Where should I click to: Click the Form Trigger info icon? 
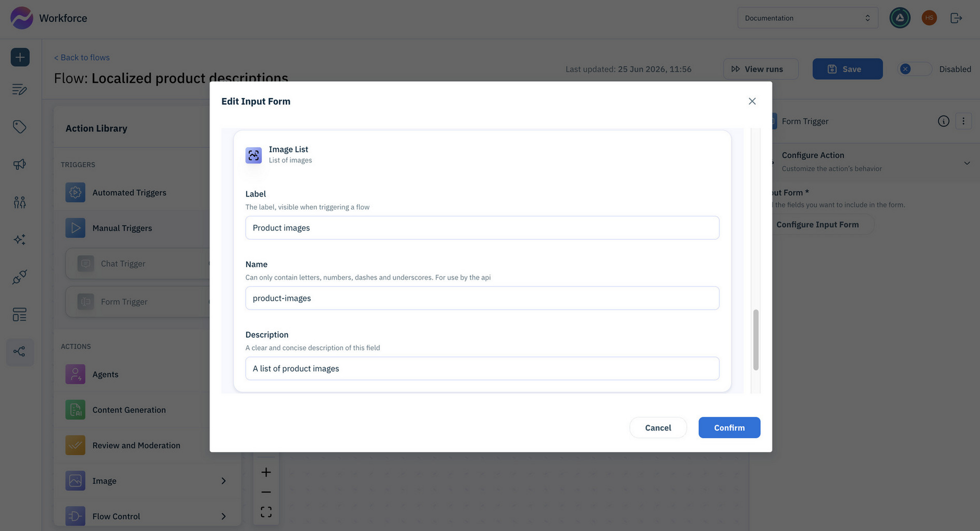tap(944, 121)
